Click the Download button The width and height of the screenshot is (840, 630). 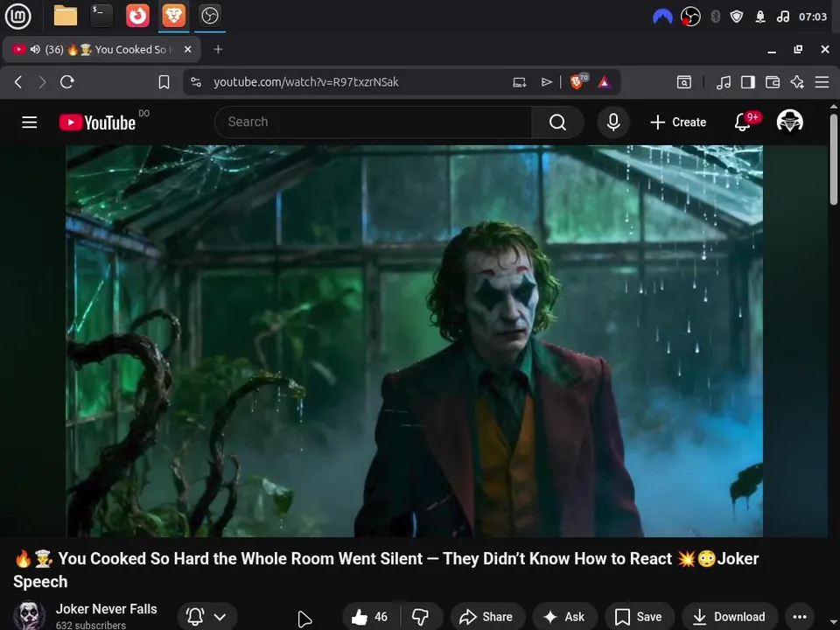(731, 617)
